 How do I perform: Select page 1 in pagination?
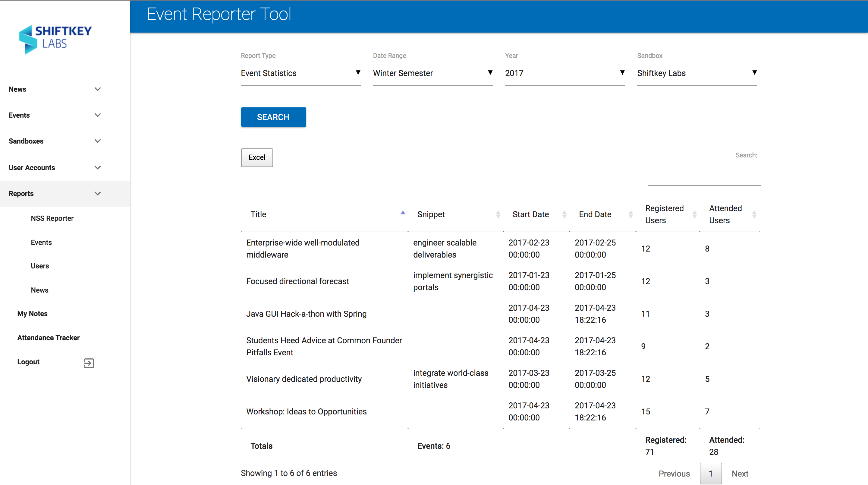tap(711, 474)
